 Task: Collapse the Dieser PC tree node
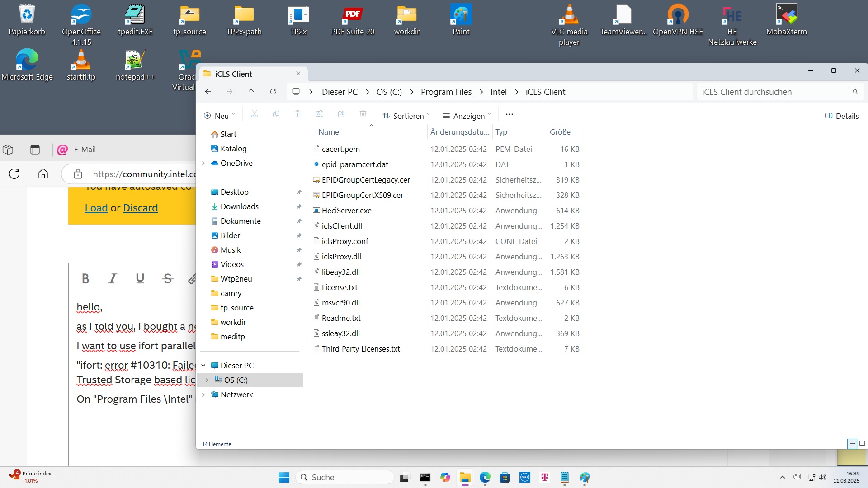(203, 366)
